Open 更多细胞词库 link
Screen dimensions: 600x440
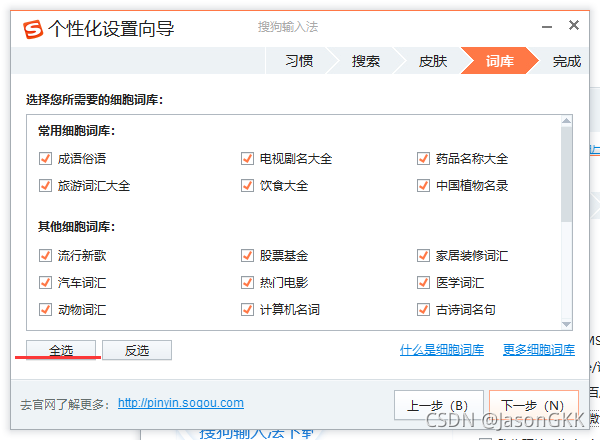click(x=539, y=350)
